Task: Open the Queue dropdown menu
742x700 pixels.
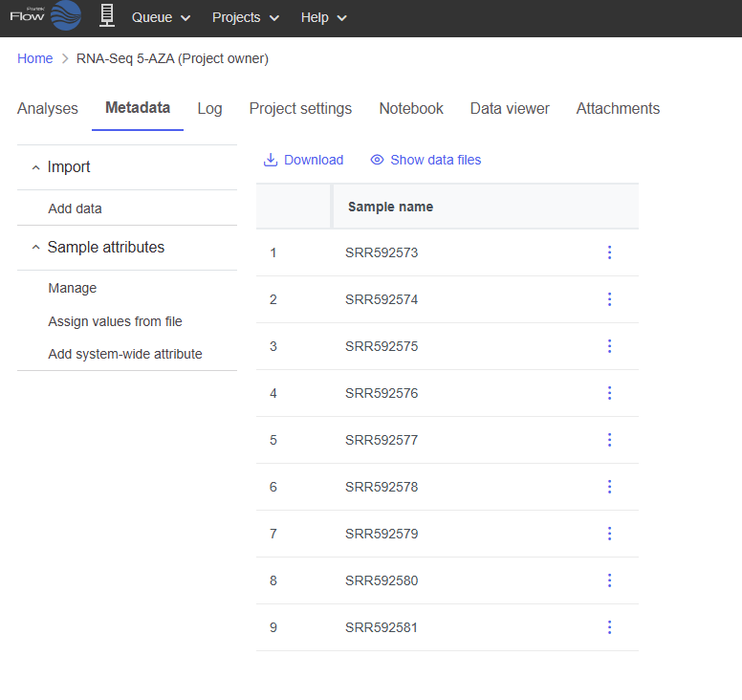Action: [161, 17]
